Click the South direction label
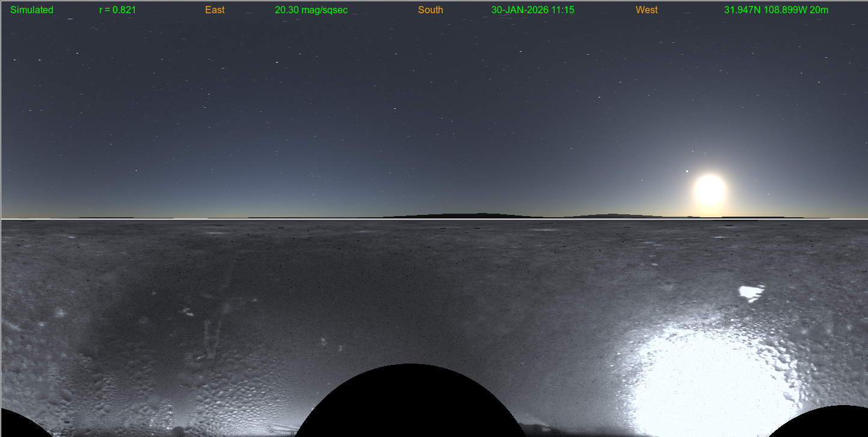Viewport: 868px width, 437px height. (430, 10)
